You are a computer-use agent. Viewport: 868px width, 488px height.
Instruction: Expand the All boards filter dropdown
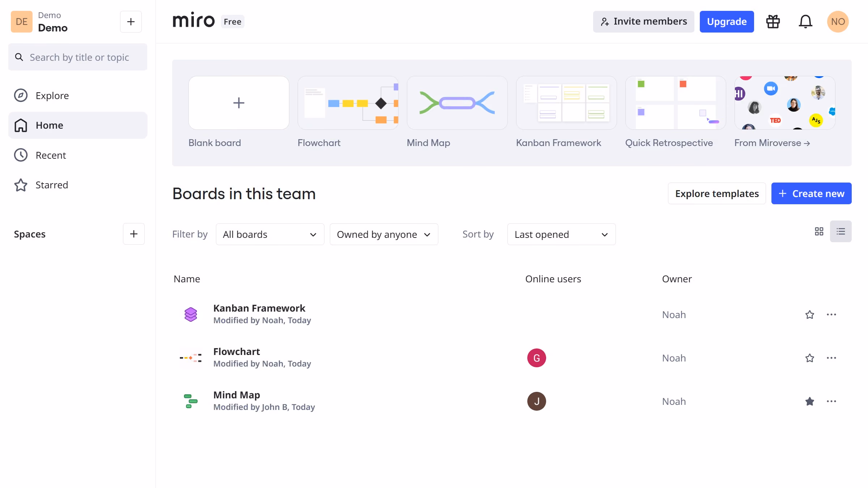(x=270, y=234)
